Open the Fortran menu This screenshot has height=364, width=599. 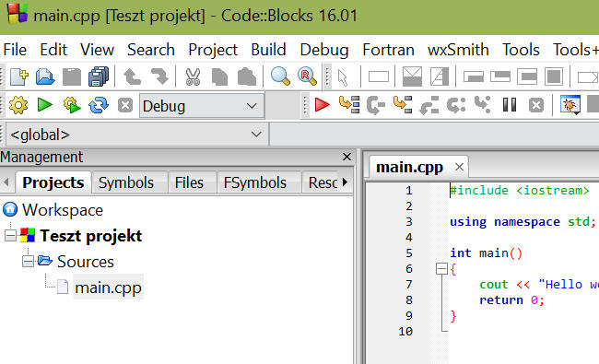point(388,50)
